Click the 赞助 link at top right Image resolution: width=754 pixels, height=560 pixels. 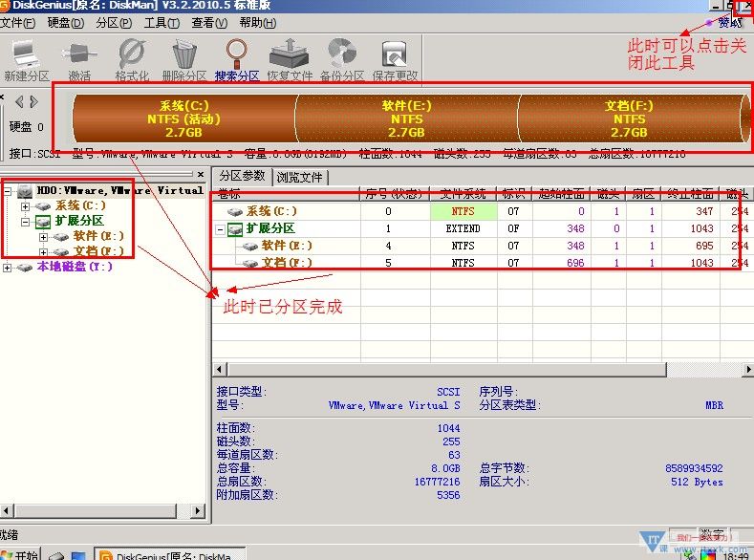[730, 23]
